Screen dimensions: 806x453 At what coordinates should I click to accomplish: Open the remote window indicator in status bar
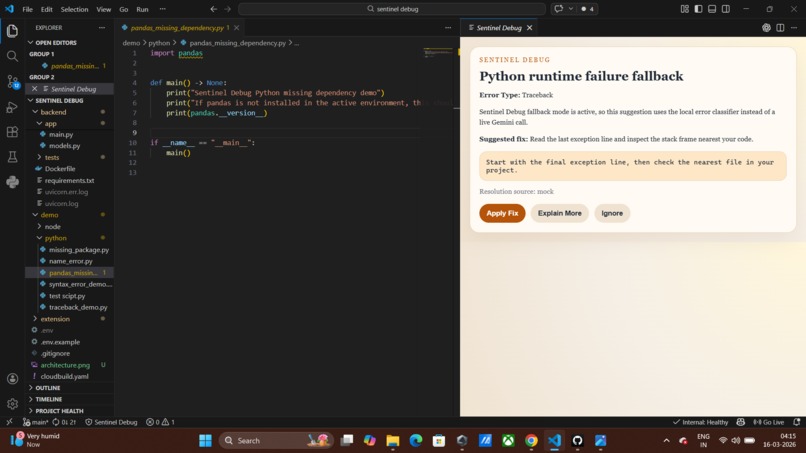click(9, 422)
